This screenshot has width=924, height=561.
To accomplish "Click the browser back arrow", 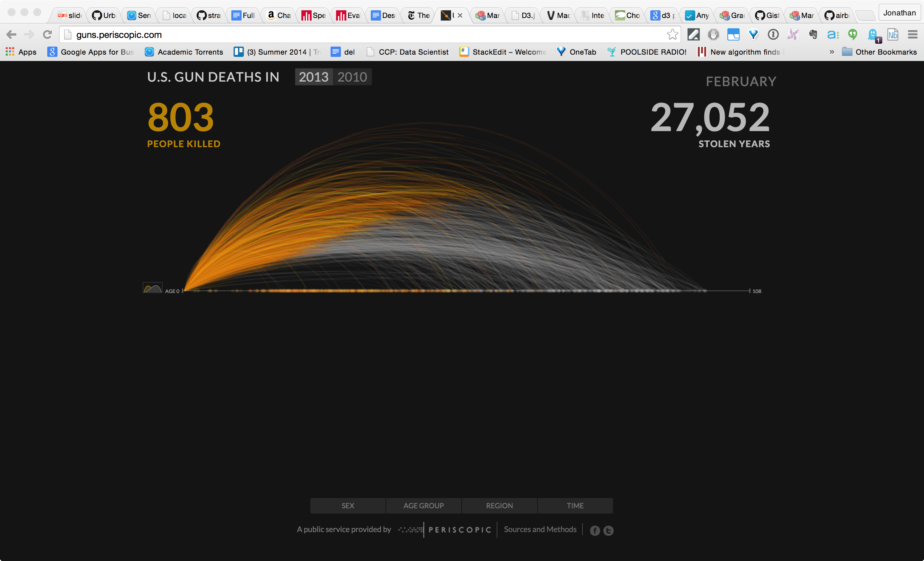I will pos(12,34).
